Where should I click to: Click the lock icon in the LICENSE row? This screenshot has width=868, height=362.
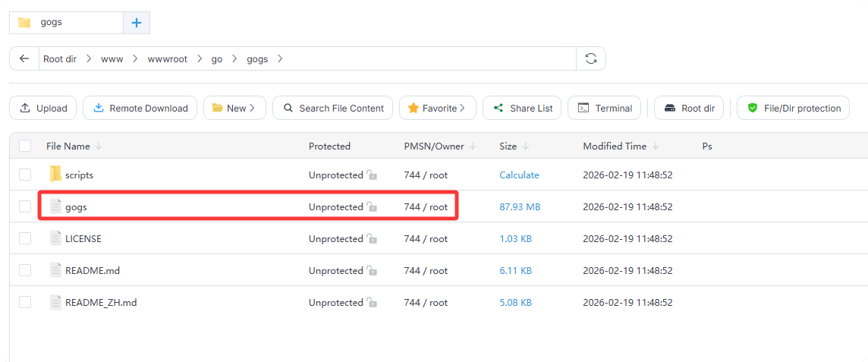372,239
